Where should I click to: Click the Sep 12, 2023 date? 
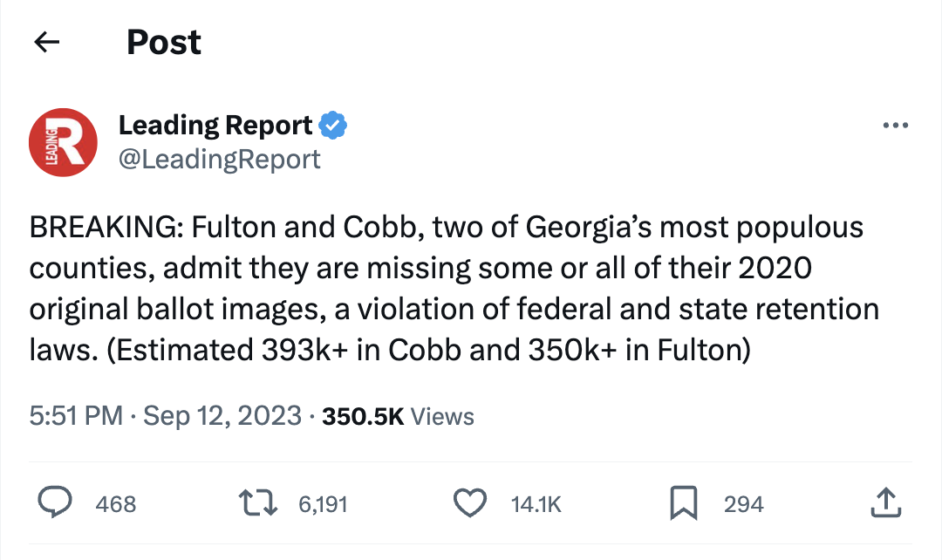coord(222,416)
